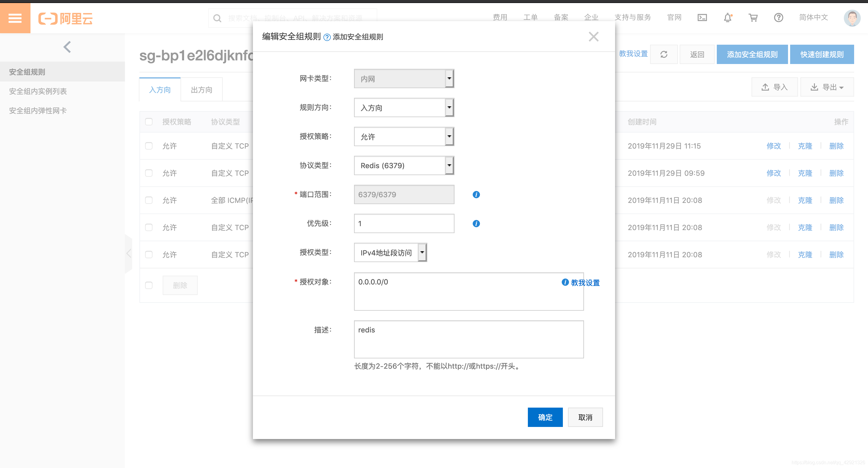Click the 取消 cancel button
868x468 pixels.
click(585, 417)
